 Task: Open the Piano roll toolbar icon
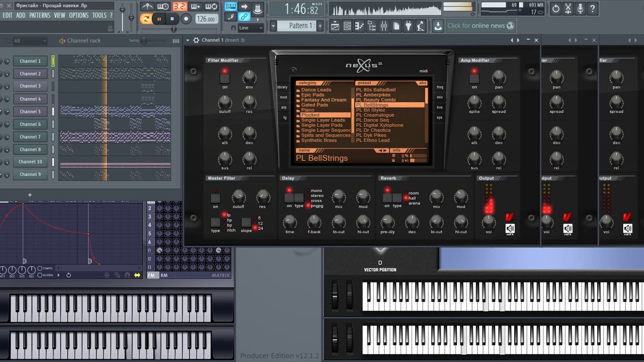point(359,26)
